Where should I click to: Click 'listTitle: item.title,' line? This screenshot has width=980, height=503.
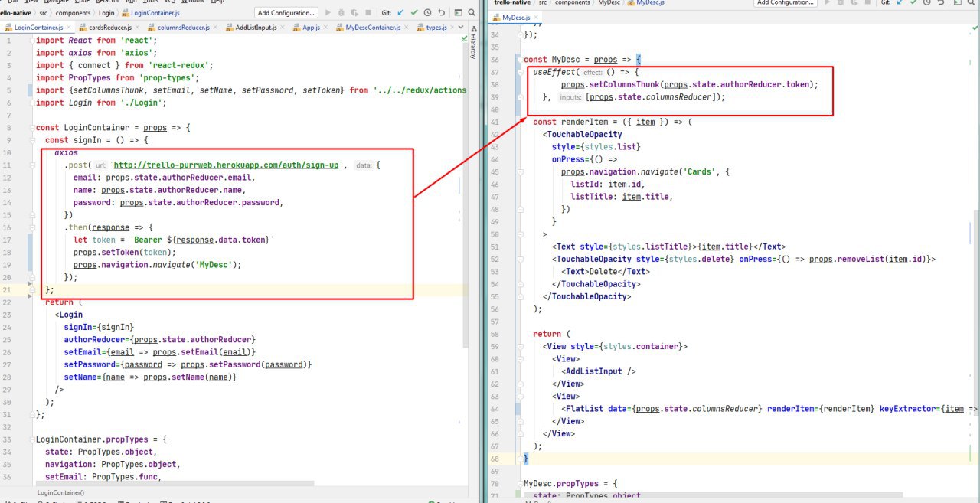(x=622, y=197)
